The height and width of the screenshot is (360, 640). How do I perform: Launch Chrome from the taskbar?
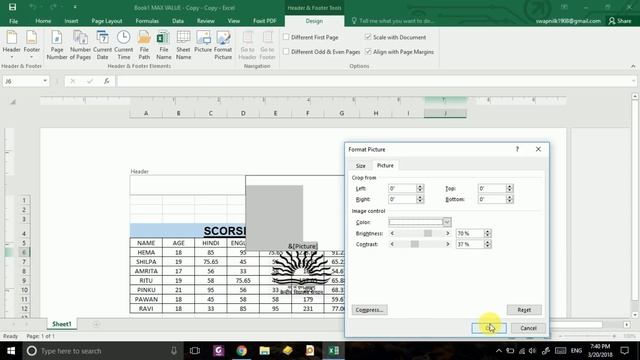[x=241, y=351]
